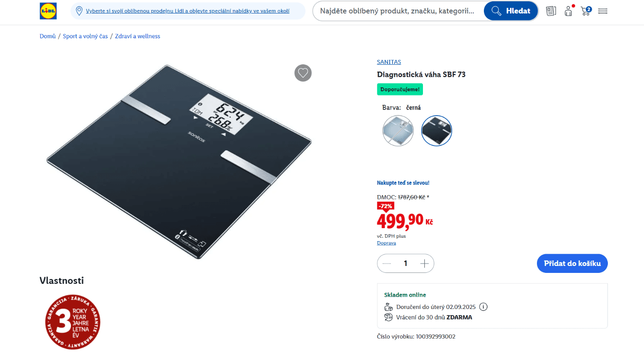Click the Hledat search button
The height and width of the screenshot is (352, 644).
pyautogui.click(x=511, y=11)
